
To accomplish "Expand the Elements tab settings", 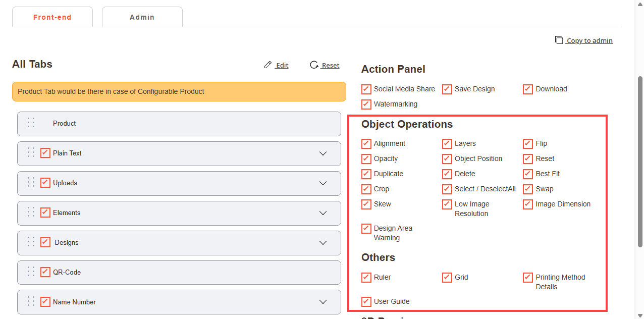I will 323,213.
